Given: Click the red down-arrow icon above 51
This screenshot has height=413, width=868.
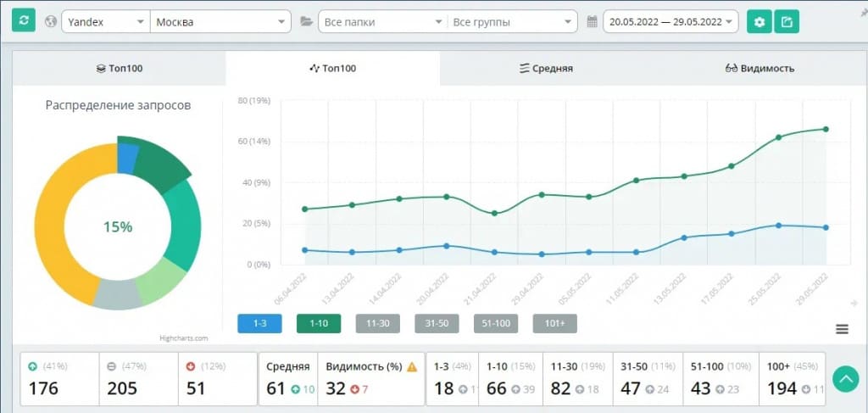Looking at the screenshot, I should tap(191, 366).
